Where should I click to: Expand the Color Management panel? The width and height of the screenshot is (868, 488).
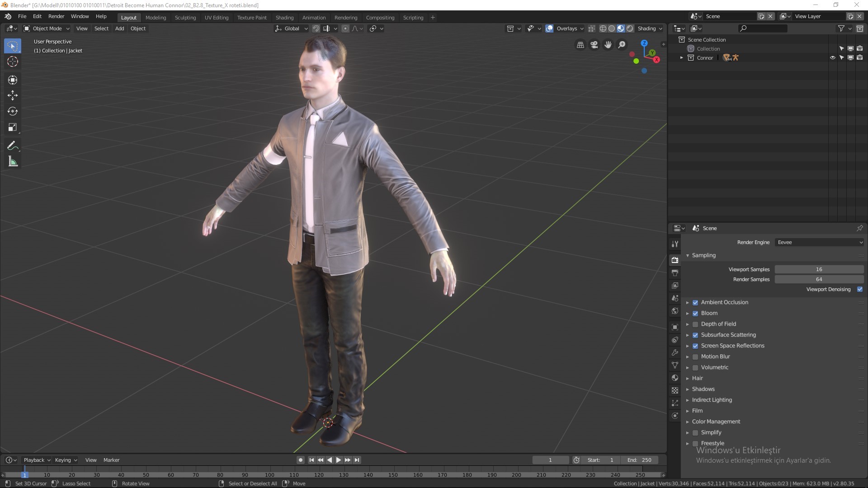click(688, 422)
